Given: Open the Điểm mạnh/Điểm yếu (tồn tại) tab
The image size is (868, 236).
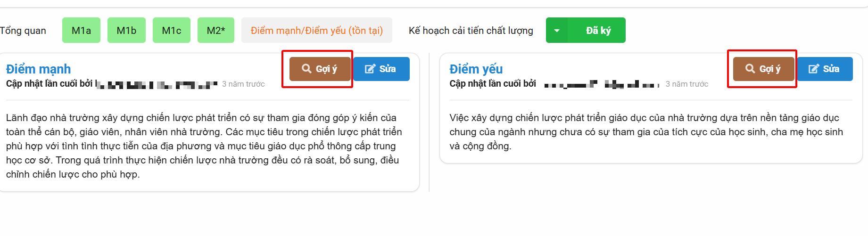Looking at the screenshot, I should point(317,31).
